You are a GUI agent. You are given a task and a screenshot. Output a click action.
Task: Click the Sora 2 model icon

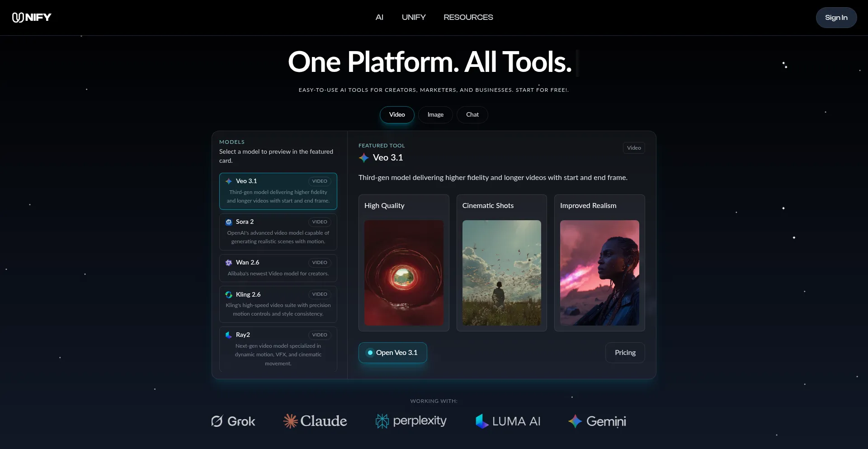[229, 222]
